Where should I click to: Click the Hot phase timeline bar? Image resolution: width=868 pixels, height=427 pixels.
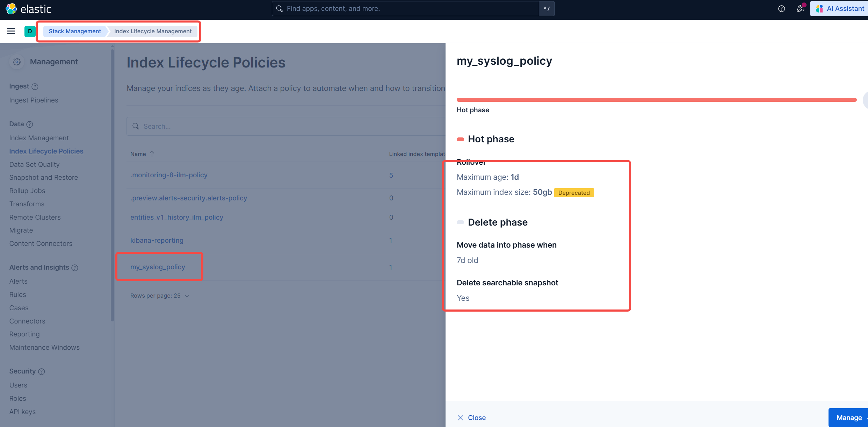click(x=656, y=100)
